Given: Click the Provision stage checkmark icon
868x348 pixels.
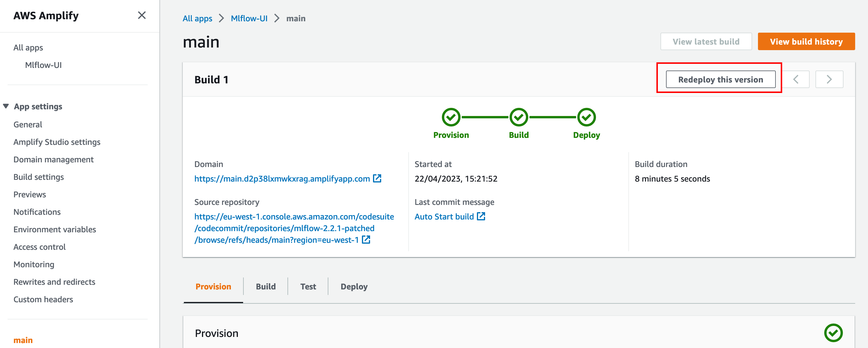Looking at the screenshot, I should (451, 117).
